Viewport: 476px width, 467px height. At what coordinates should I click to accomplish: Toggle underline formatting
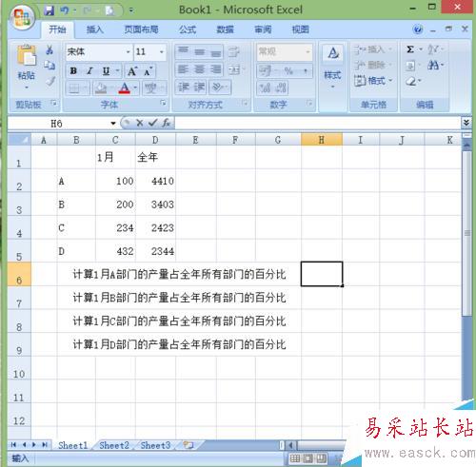(106, 71)
